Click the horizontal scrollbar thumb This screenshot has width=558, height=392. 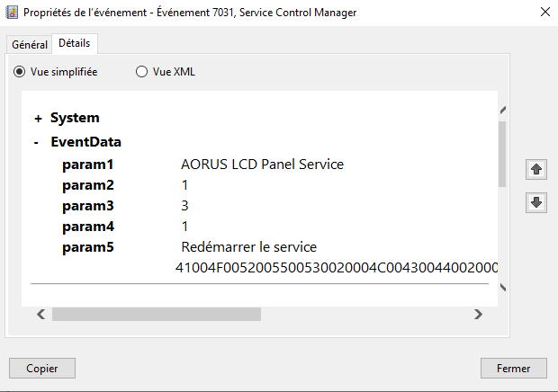[156, 314]
